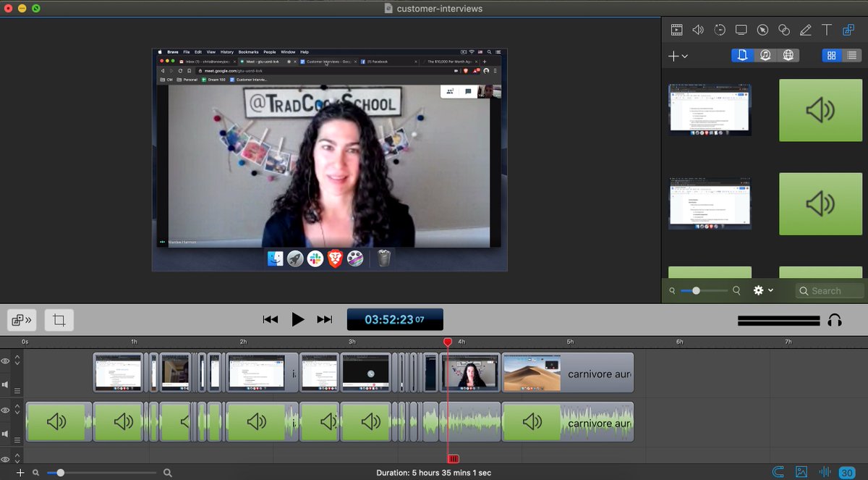This screenshot has width=868, height=480.
Task: Play the timeline
Action: [x=298, y=319]
